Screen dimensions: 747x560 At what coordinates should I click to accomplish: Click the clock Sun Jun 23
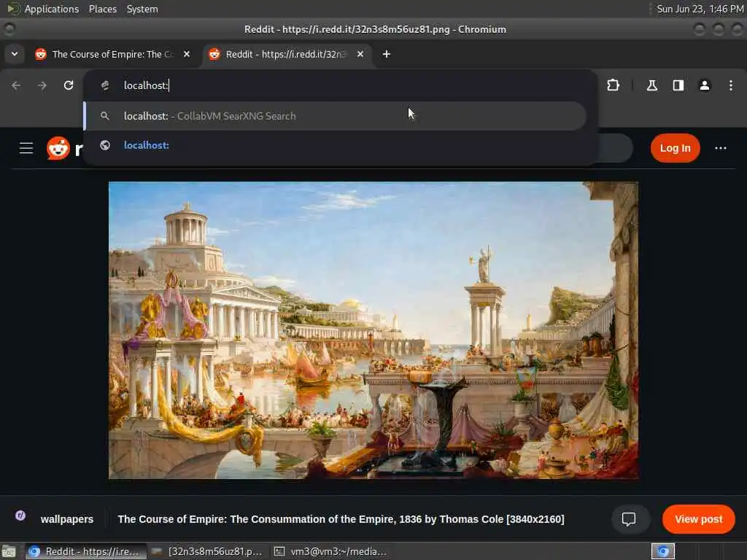[x=700, y=9]
